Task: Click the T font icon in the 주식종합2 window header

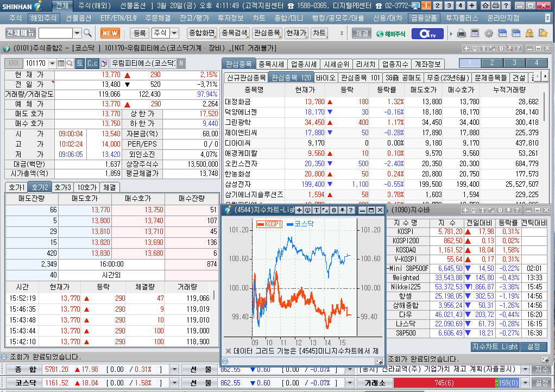Action: 483,48
